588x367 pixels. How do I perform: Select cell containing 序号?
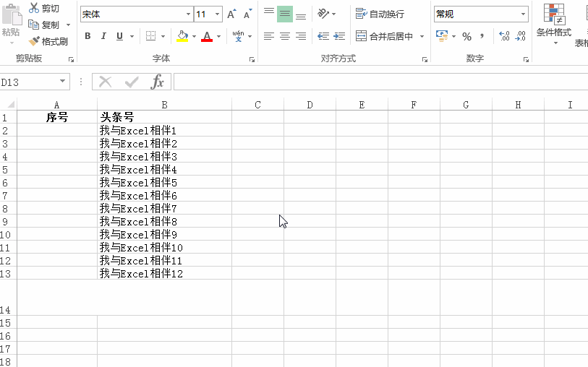57,117
